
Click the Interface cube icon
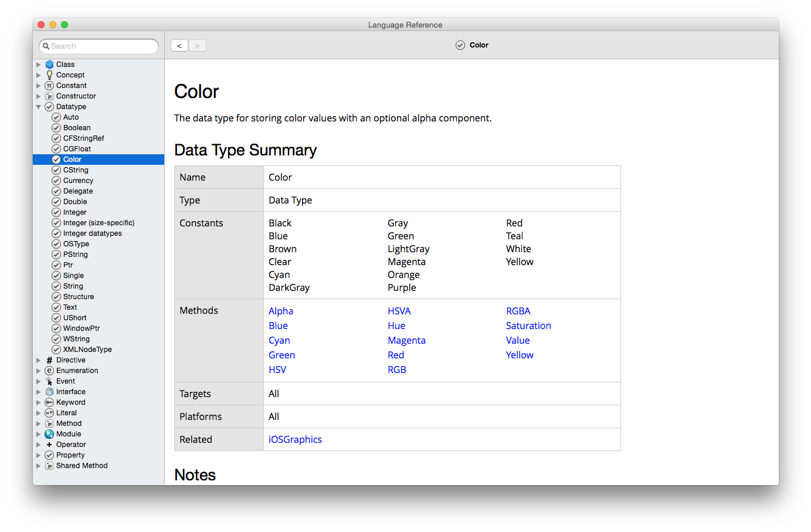[x=49, y=392]
